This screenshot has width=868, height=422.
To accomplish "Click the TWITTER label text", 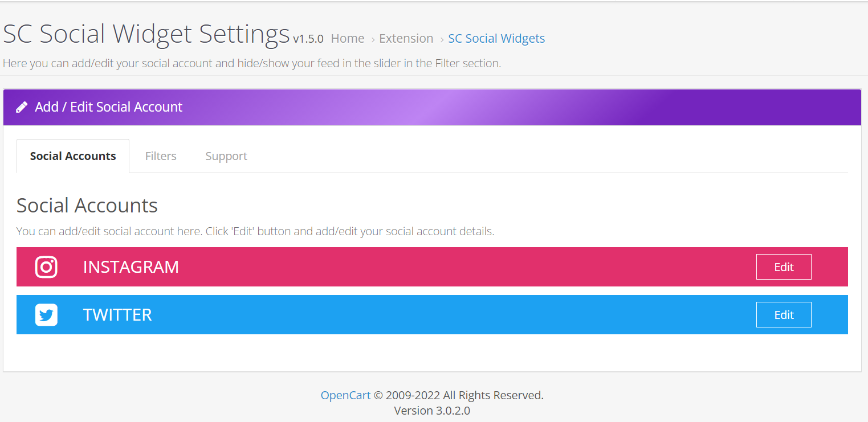I will (117, 315).
